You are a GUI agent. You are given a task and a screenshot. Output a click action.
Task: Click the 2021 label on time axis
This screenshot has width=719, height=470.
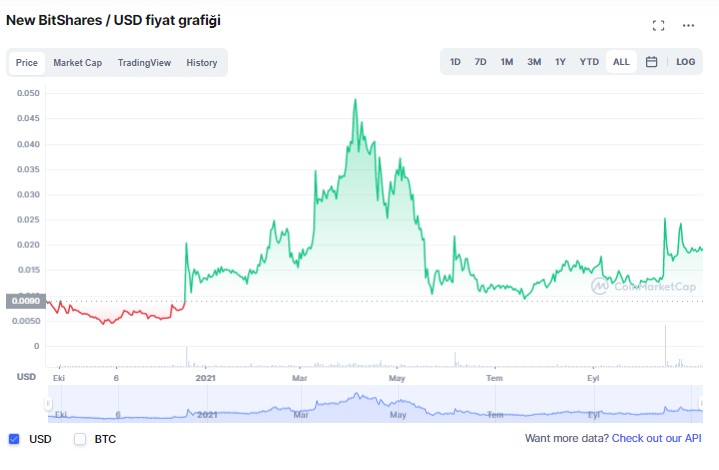click(205, 378)
